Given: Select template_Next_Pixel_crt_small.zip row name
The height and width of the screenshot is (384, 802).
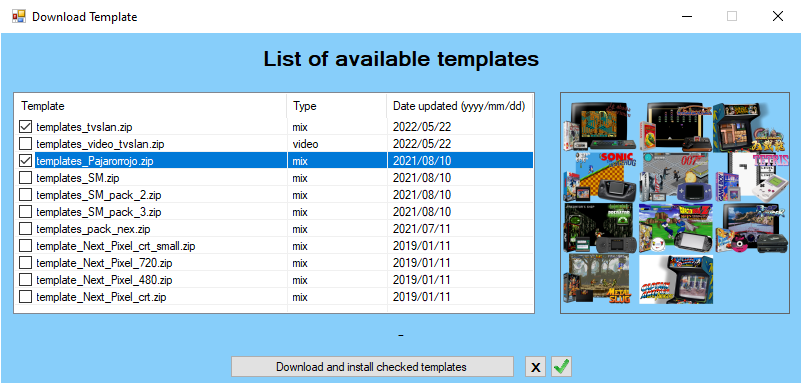Looking at the screenshot, I should 116,246.
